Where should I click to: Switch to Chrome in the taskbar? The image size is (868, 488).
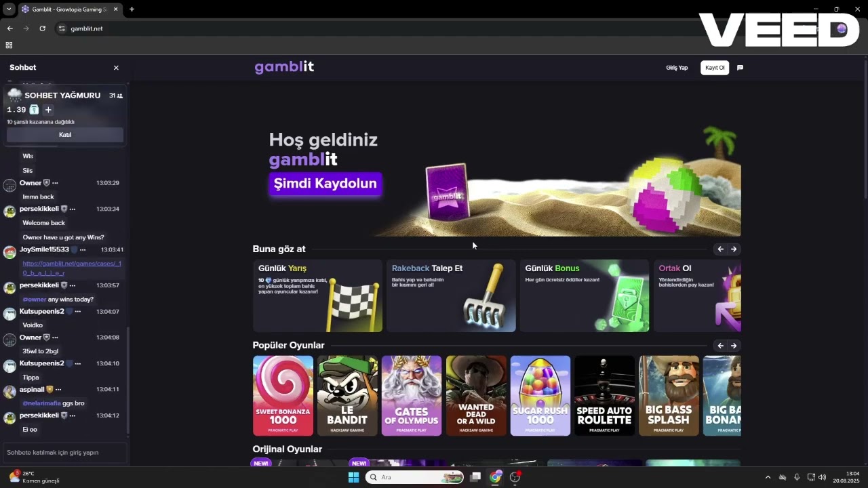tap(496, 477)
